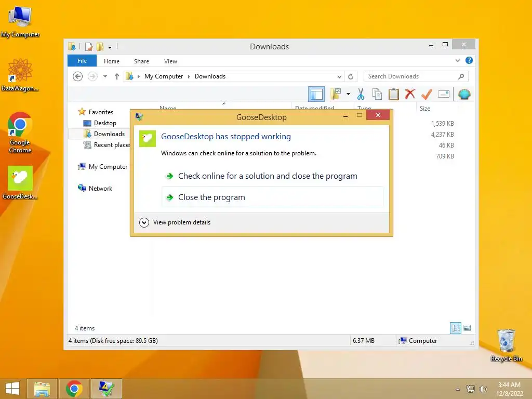Image resolution: width=532 pixels, height=399 pixels.
Task: Click the 1,539 KB size value
Action: point(443,124)
